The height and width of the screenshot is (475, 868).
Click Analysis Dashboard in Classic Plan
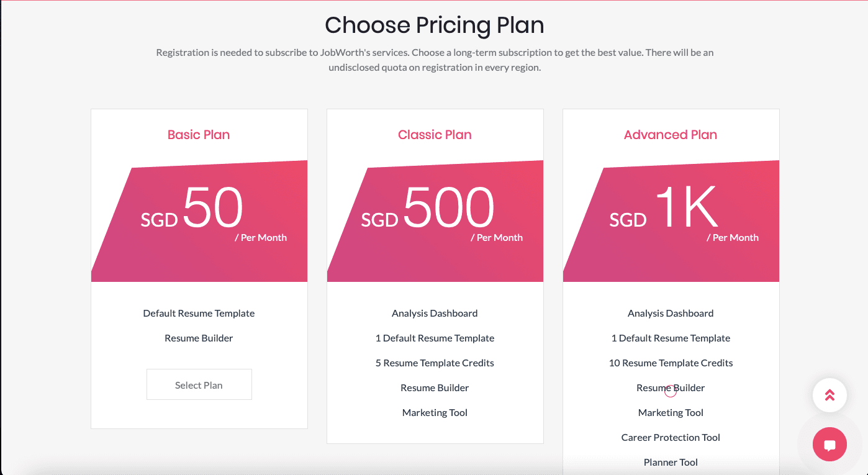[x=435, y=314]
